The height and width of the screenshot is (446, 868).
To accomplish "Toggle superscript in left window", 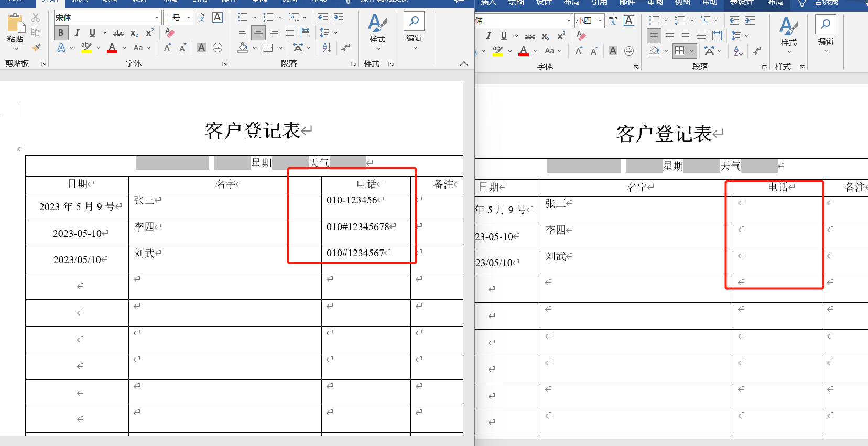I will (150, 32).
